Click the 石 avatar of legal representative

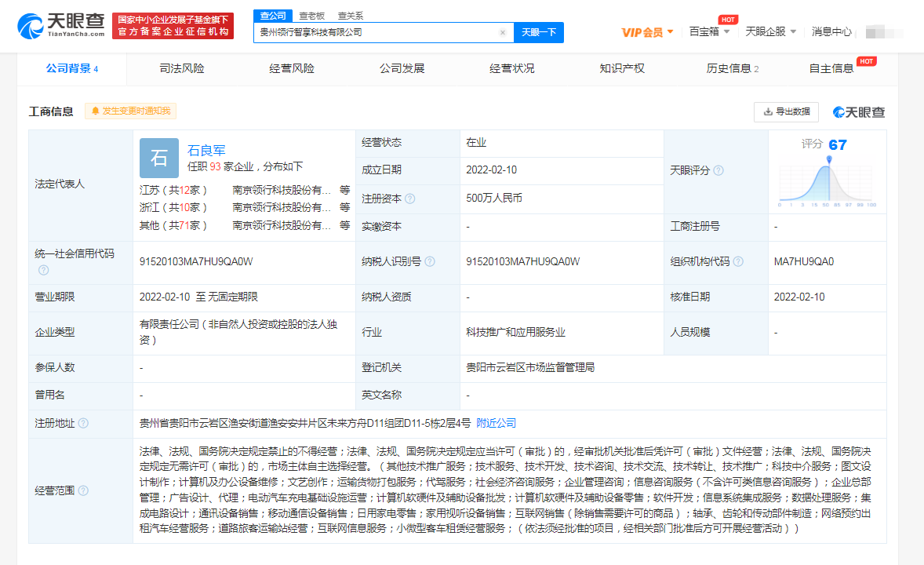pos(159,158)
